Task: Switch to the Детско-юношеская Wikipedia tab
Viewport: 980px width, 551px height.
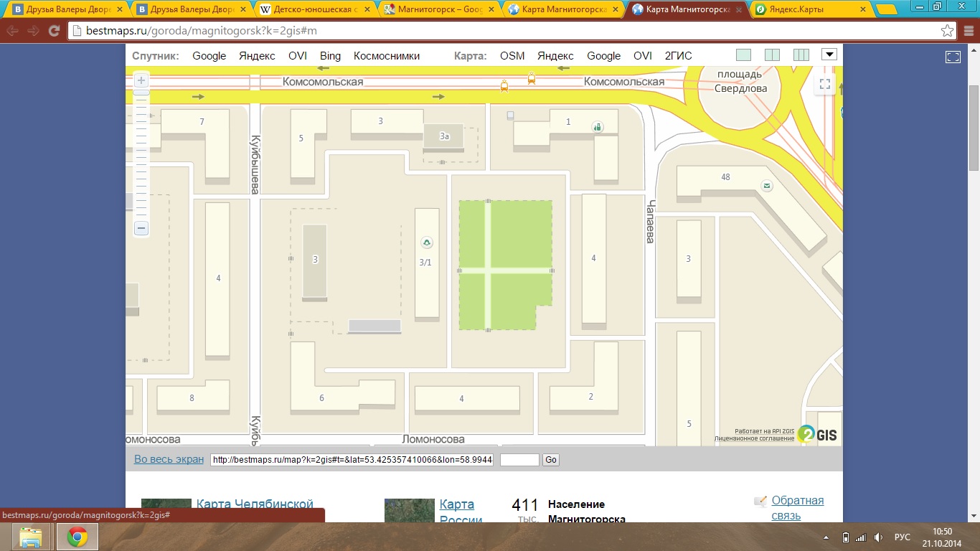Action: pos(313,9)
